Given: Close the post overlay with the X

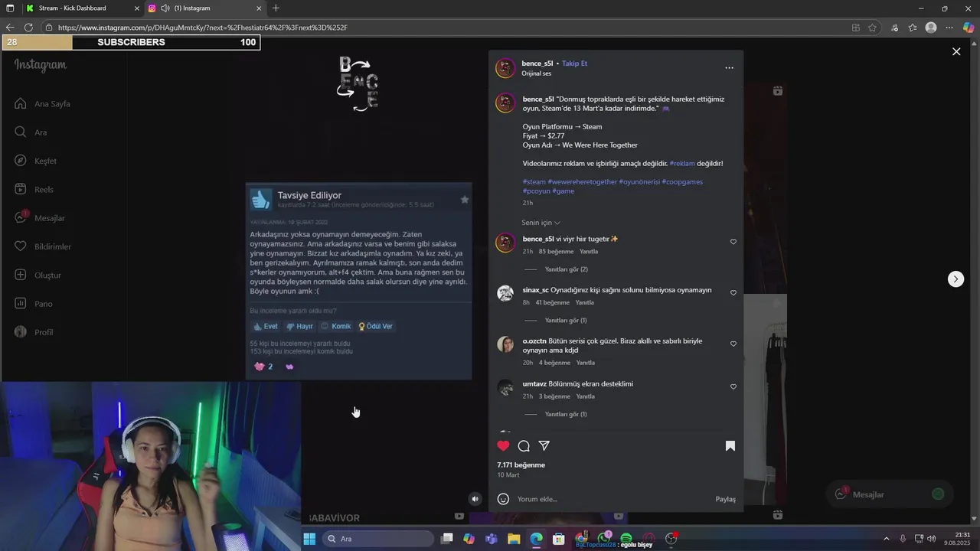Looking at the screenshot, I should tap(956, 51).
